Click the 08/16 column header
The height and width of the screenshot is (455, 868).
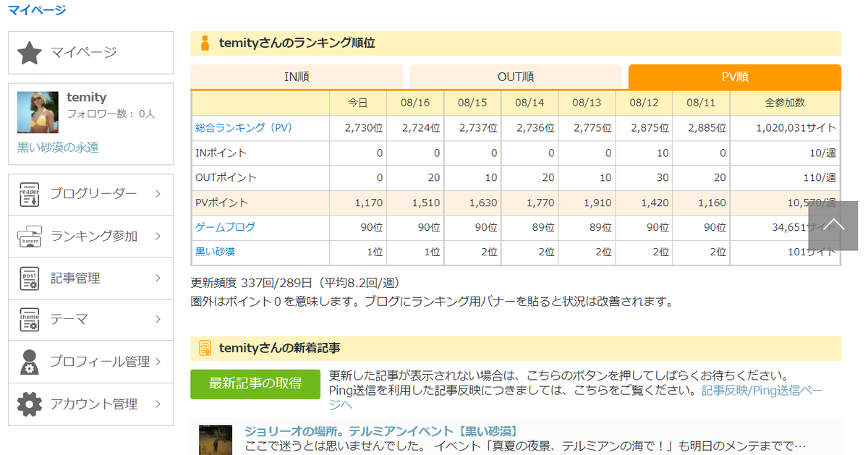point(415,103)
